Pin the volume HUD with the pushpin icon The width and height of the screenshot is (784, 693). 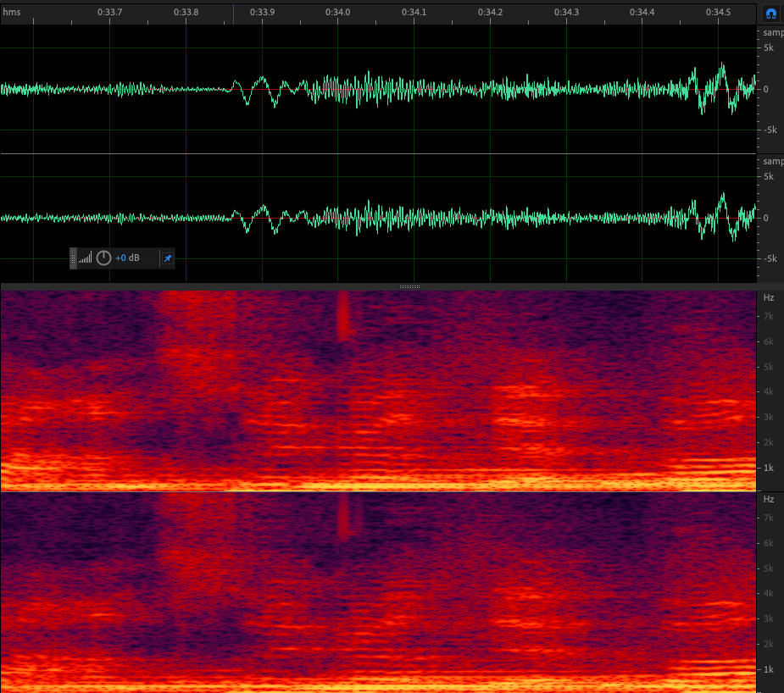tap(167, 258)
